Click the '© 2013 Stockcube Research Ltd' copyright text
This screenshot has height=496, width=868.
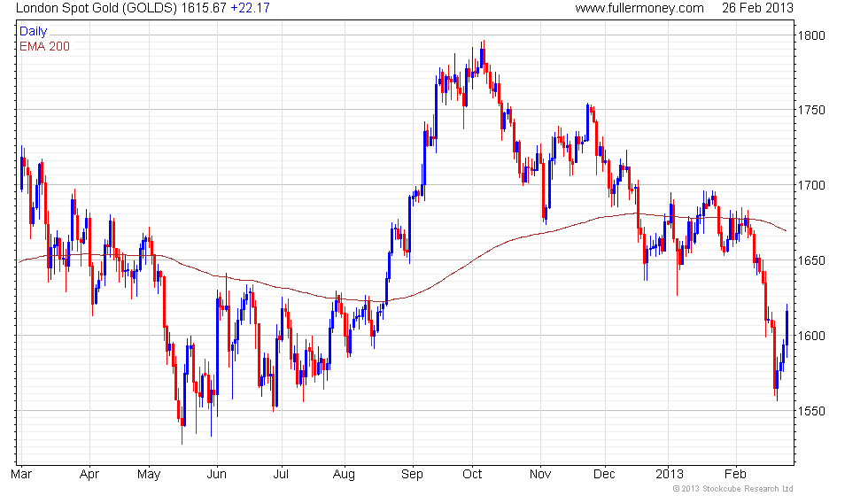(x=733, y=489)
